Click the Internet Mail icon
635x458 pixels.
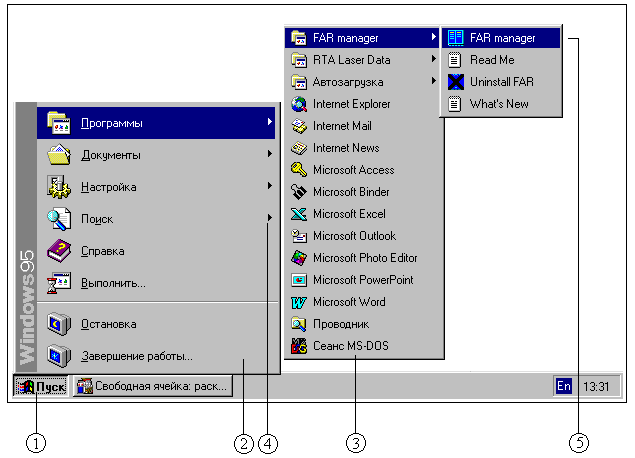pos(299,126)
